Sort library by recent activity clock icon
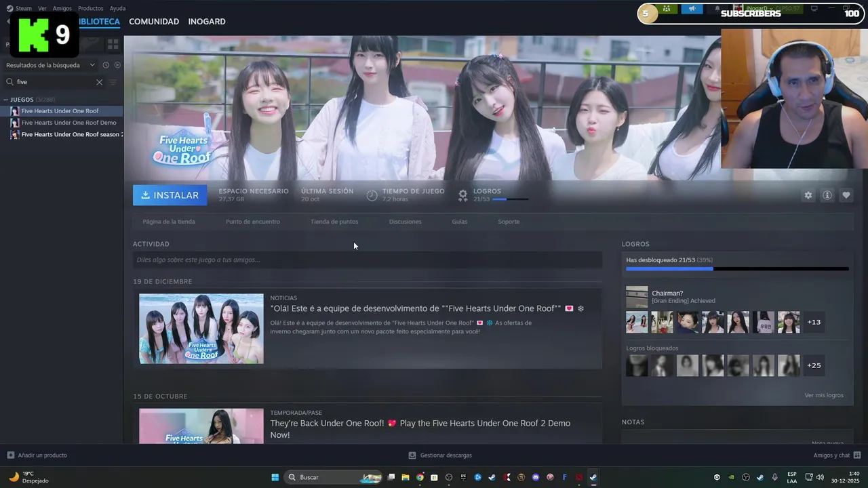The height and width of the screenshot is (488, 868). [x=106, y=65]
